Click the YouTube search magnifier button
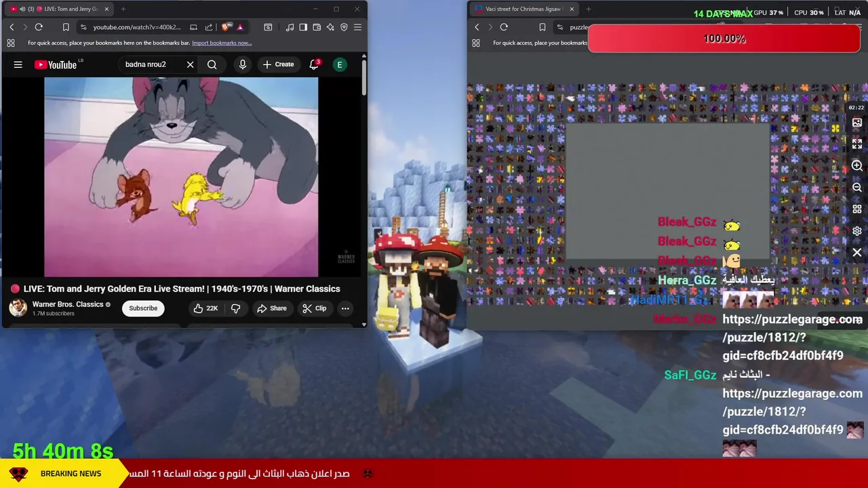 (x=212, y=64)
